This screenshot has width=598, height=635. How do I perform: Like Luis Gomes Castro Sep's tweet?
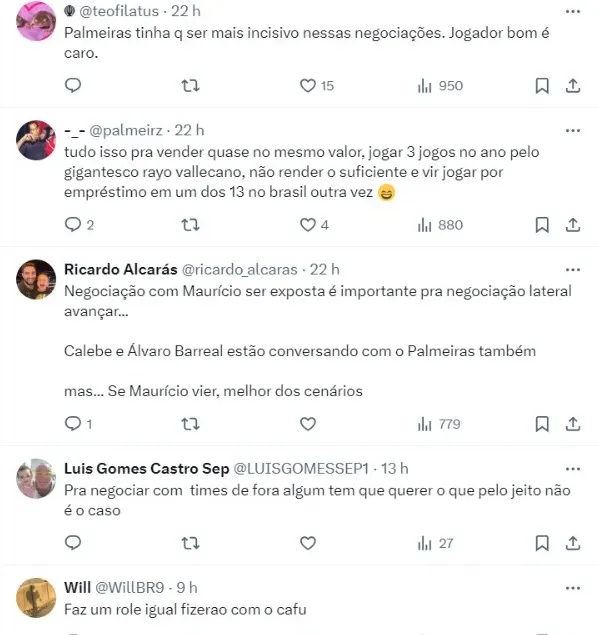(x=308, y=543)
